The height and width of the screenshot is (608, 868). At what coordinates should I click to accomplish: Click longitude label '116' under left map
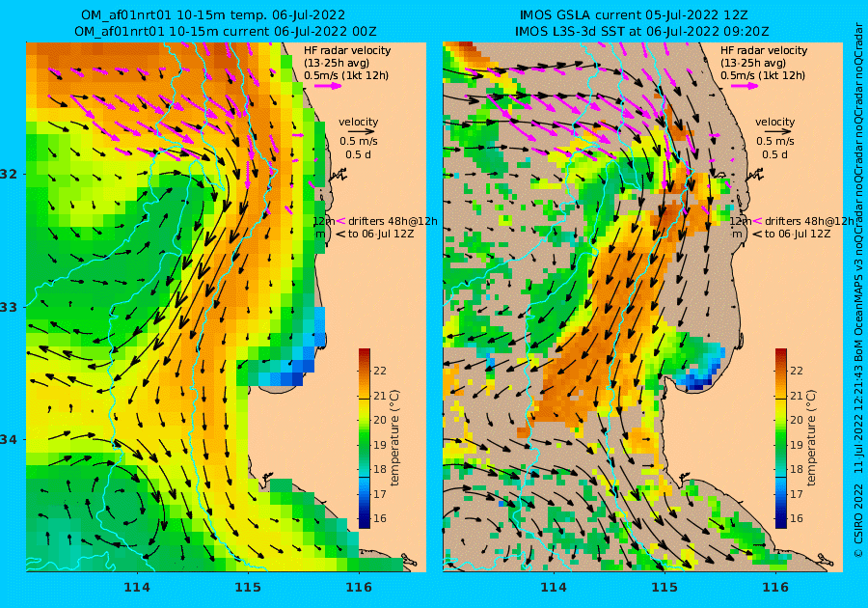pos(359,588)
